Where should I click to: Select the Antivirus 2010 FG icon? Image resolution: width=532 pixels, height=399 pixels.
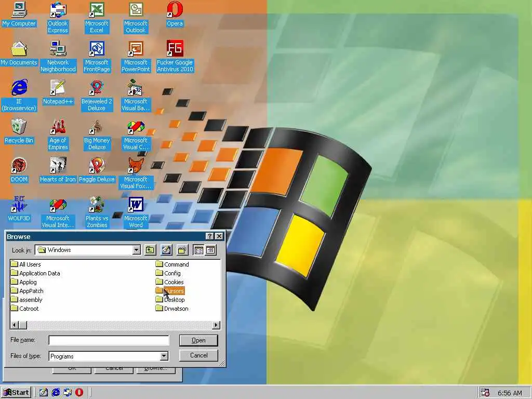tap(175, 56)
